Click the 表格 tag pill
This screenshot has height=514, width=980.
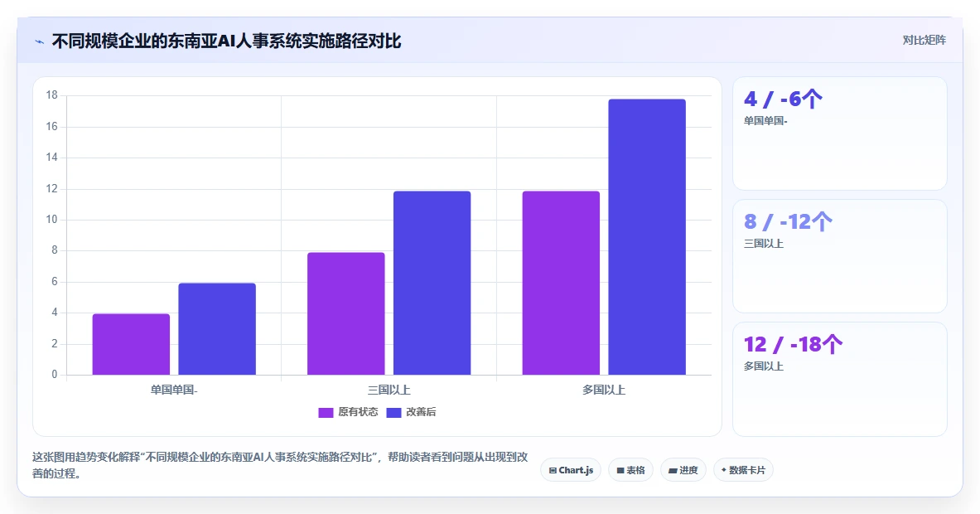click(x=630, y=470)
